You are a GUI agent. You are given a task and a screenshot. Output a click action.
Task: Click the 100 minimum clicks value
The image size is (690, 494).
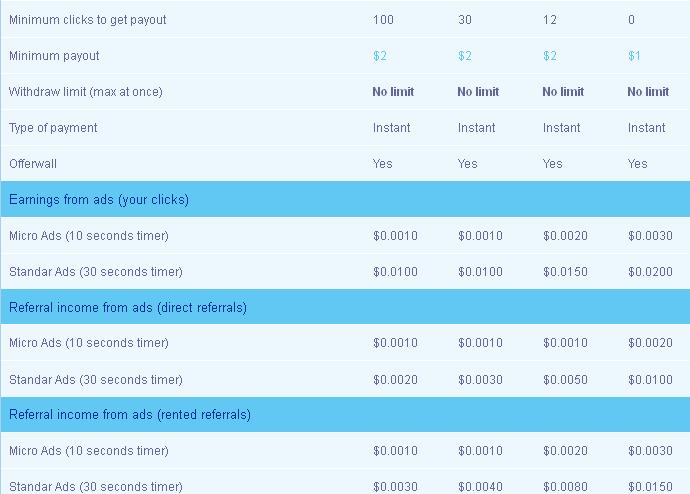click(383, 20)
